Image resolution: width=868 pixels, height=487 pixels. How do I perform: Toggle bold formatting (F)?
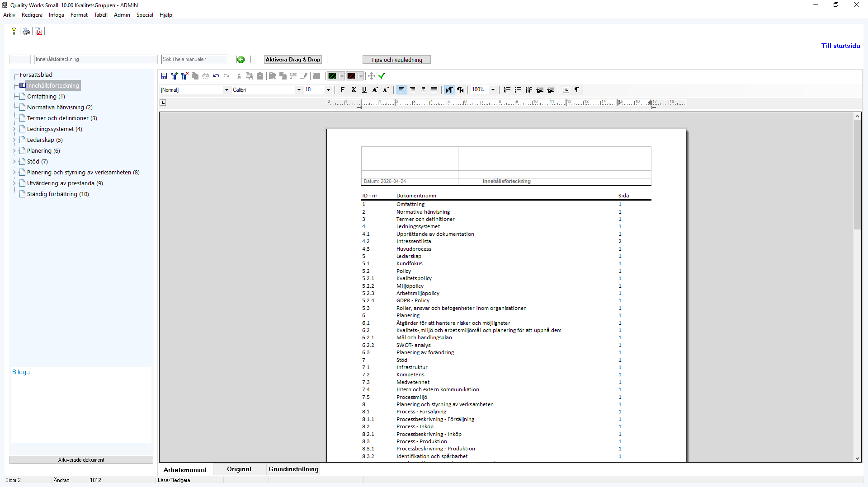coord(343,90)
